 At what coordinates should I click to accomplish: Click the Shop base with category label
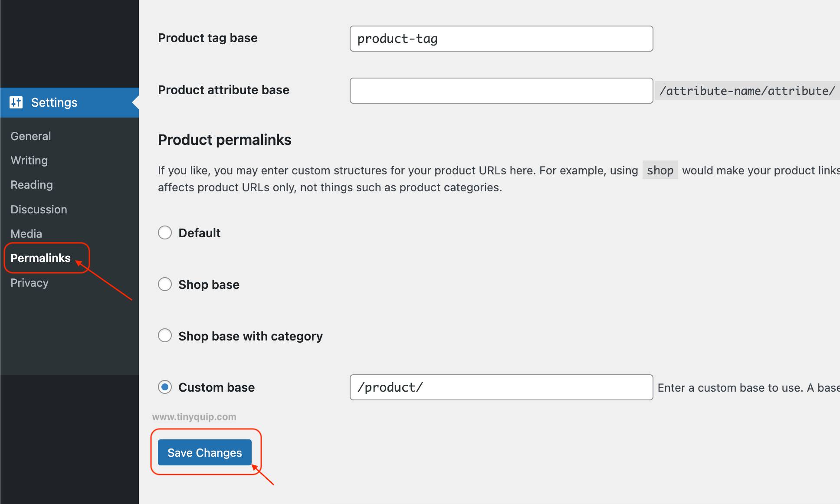click(x=250, y=336)
